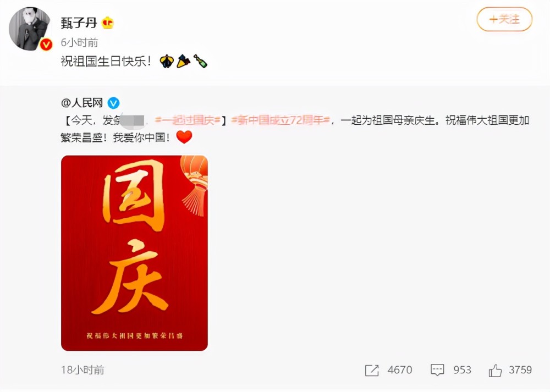
Task: Like the post with thumbs-up icon
Action: pyautogui.click(x=495, y=370)
